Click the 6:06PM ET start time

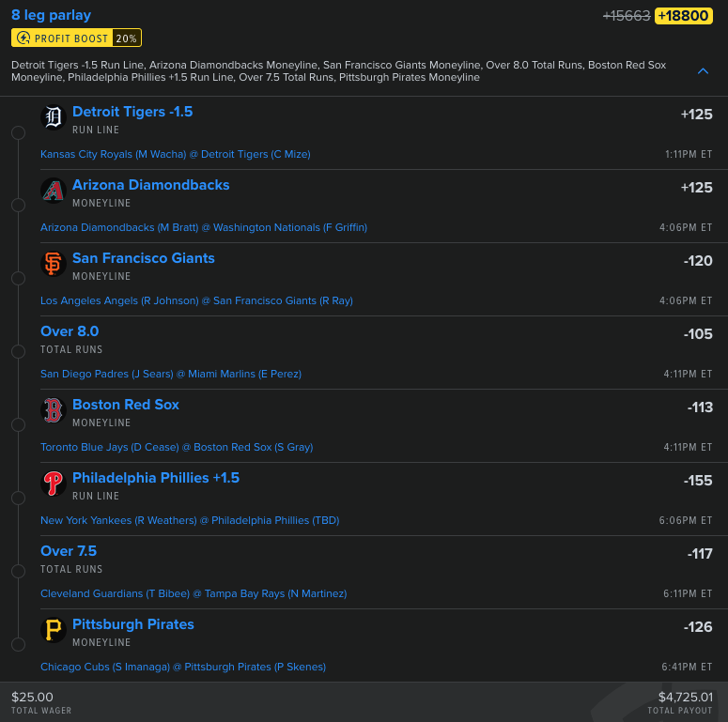(x=686, y=521)
